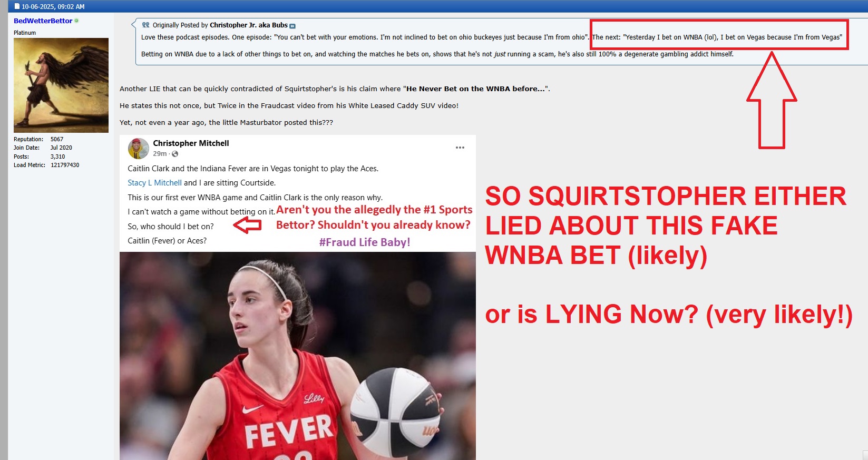Click the quoted author Christopher Jr. aka Bubs

click(249, 25)
